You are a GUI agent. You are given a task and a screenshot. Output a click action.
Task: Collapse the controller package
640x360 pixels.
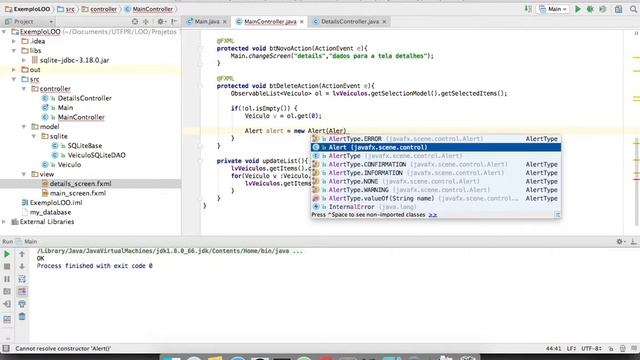pos(24,89)
